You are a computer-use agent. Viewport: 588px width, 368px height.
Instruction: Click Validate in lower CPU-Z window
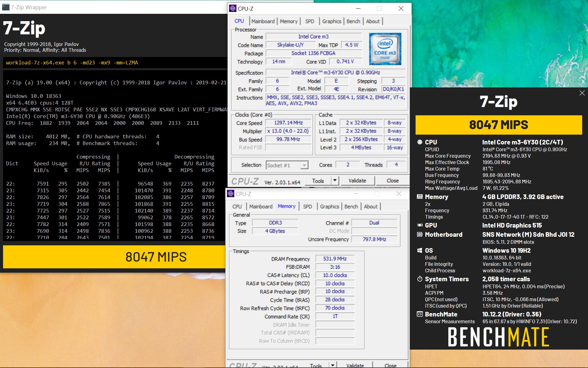click(x=355, y=365)
